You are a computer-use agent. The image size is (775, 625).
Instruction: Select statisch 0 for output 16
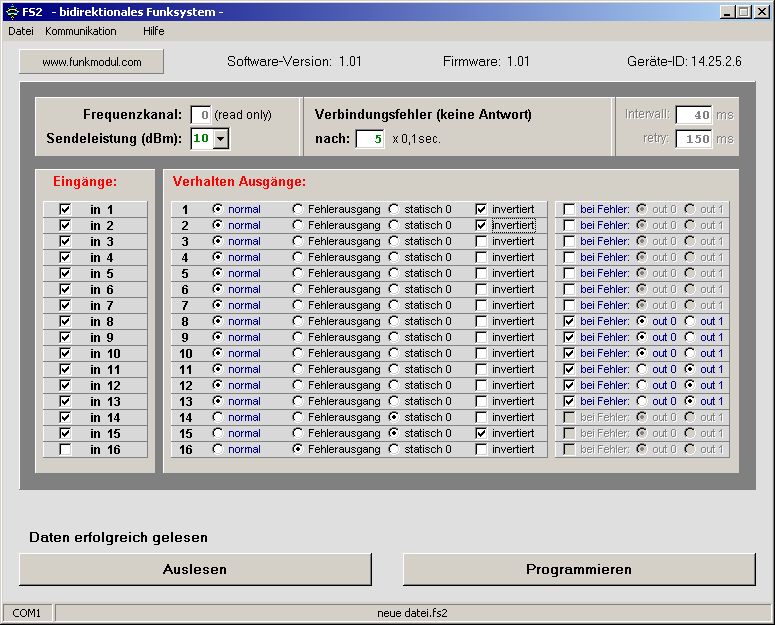394,449
